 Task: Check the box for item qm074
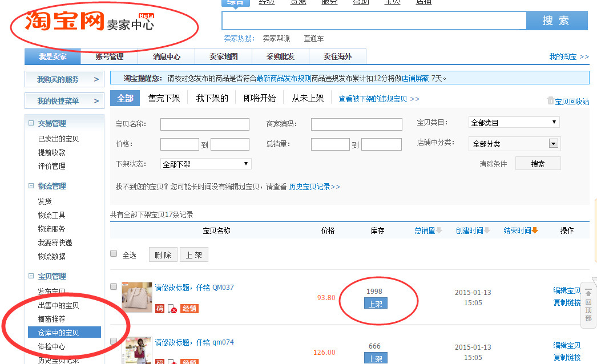[x=114, y=341]
